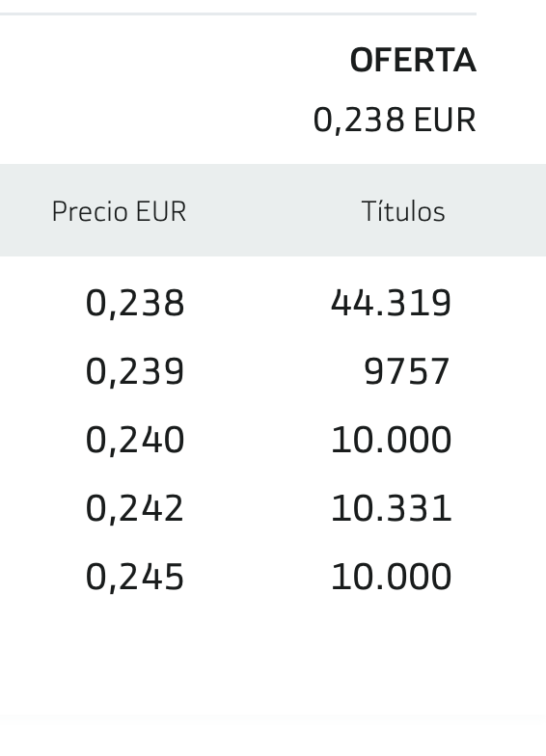Click the Precio EUR column header

coord(119,212)
